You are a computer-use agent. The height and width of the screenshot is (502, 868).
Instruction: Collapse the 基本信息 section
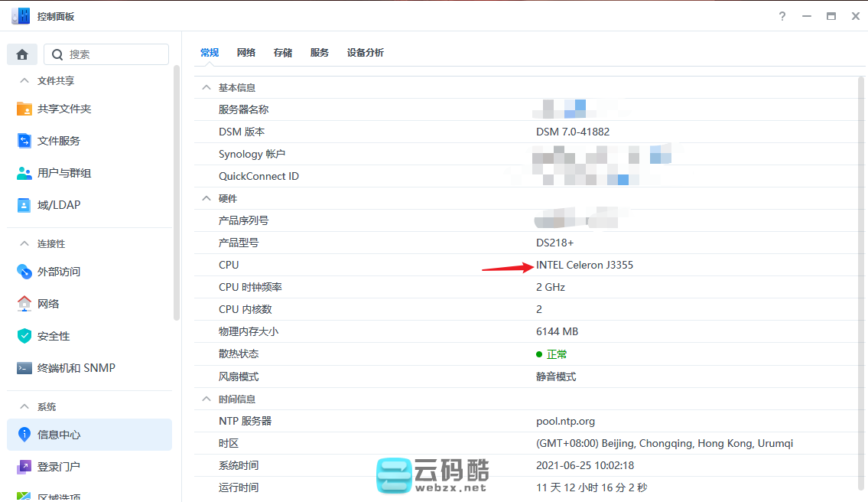point(206,87)
